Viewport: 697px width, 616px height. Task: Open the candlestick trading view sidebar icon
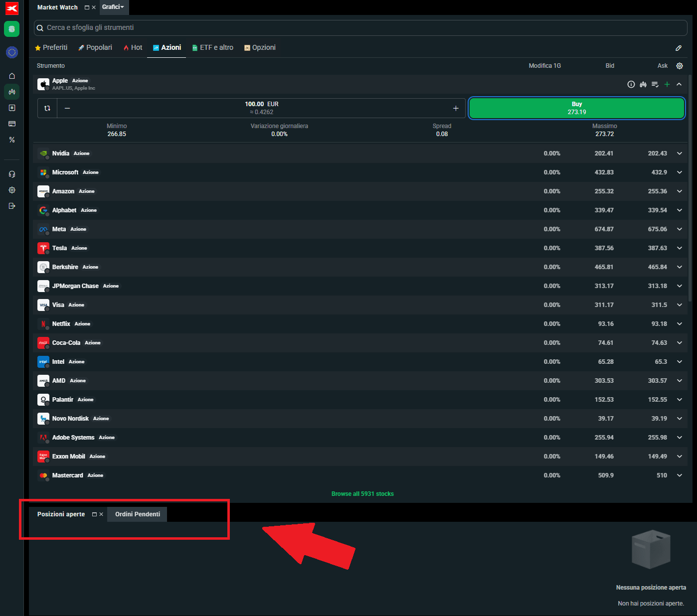coord(12,92)
